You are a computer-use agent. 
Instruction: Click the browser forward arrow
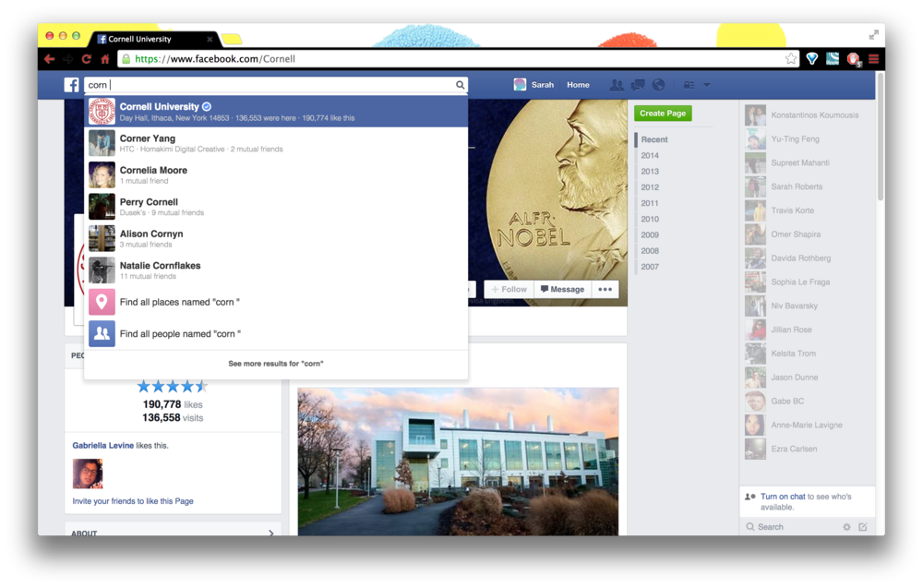click(x=67, y=59)
